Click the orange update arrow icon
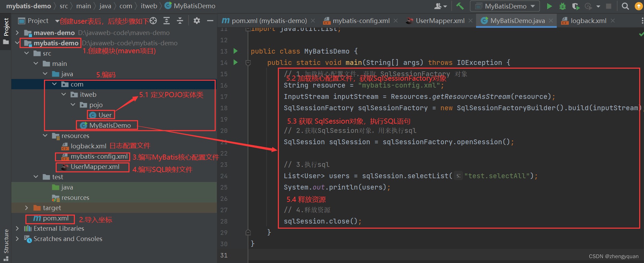 coord(639,6)
